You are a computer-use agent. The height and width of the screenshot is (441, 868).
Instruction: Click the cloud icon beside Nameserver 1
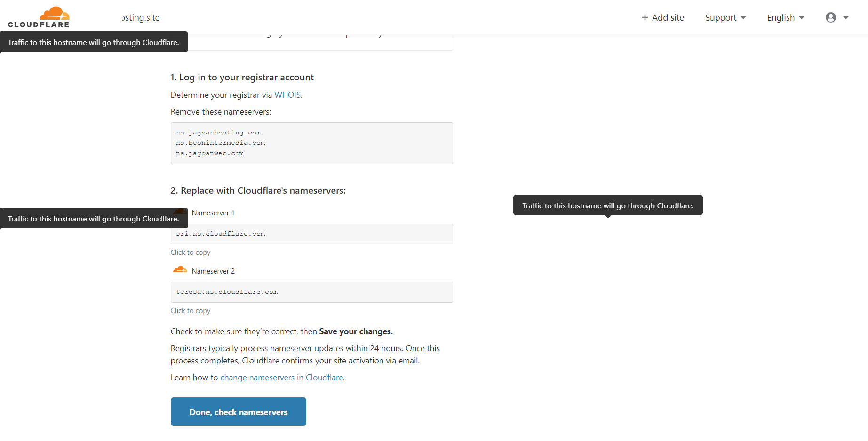(180, 211)
